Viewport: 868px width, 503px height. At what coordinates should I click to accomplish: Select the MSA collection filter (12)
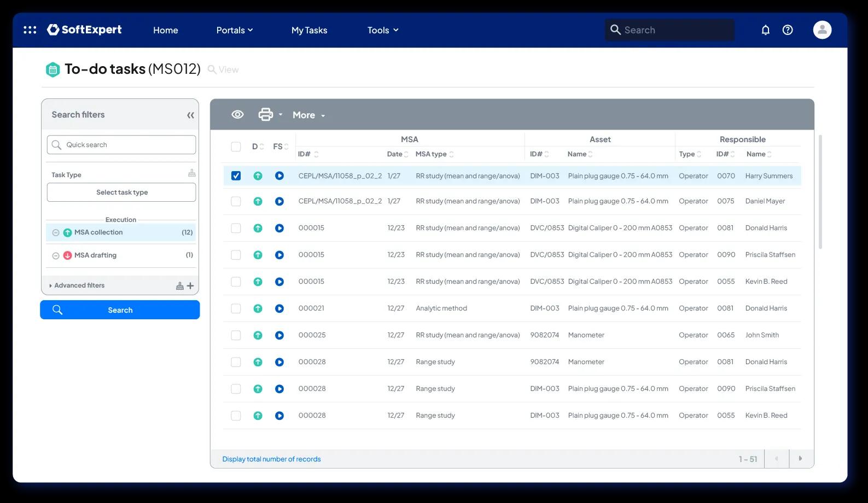point(121,232)
